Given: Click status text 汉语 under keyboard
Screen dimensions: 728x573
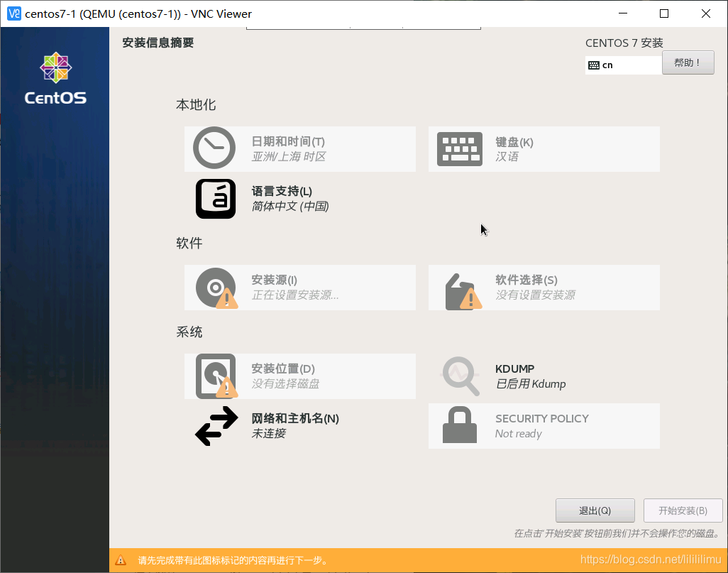Looking at the screenshot, I should point(507,157).
